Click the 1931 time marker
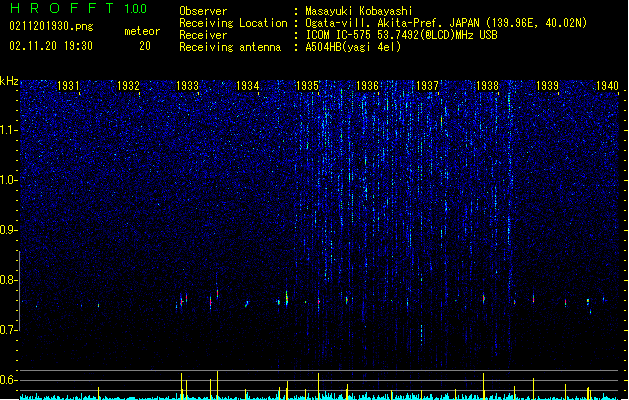 [68, 85]
